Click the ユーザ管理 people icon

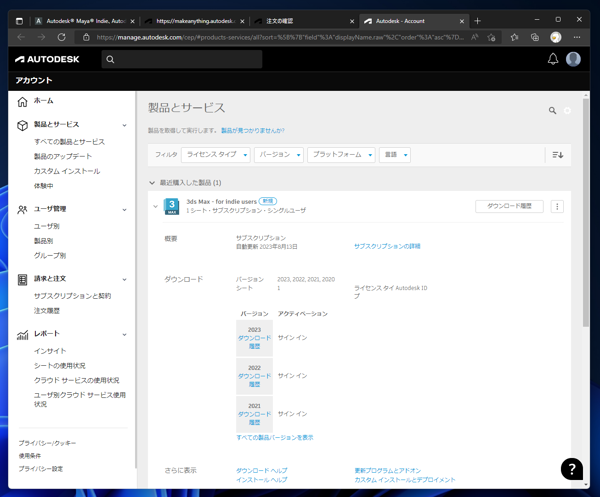pyautogui.click(x=23, y=210)
